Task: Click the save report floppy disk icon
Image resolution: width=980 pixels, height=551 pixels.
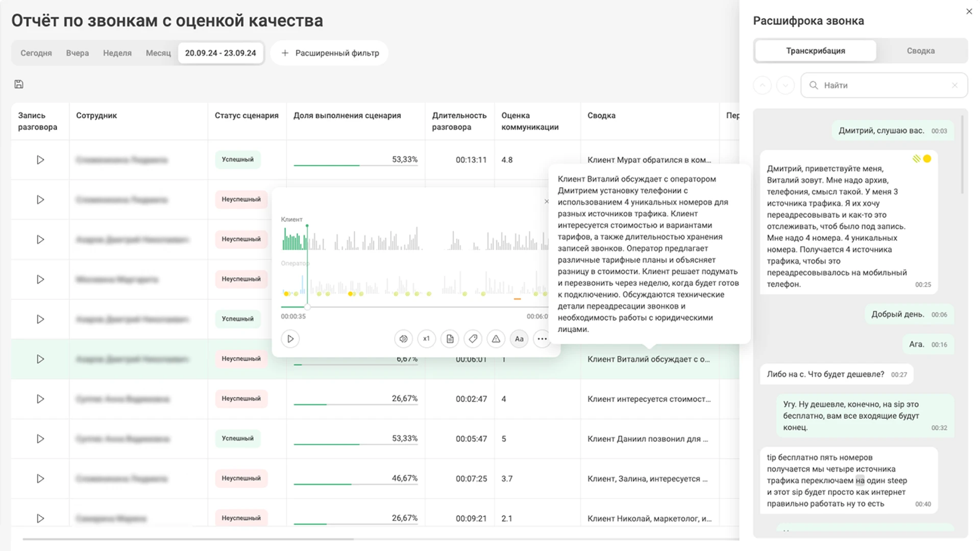Action: (19, 84)
